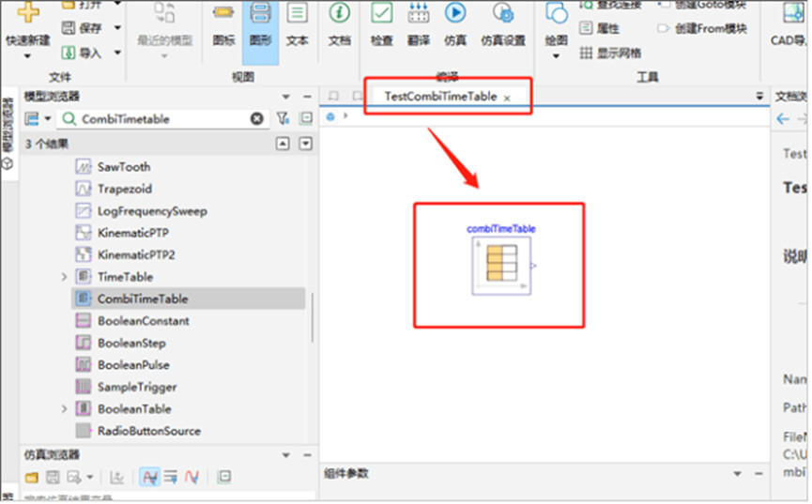Click 创建From模块 button
The height and width of the screenshot is (504, 812).
coord(702,28)
